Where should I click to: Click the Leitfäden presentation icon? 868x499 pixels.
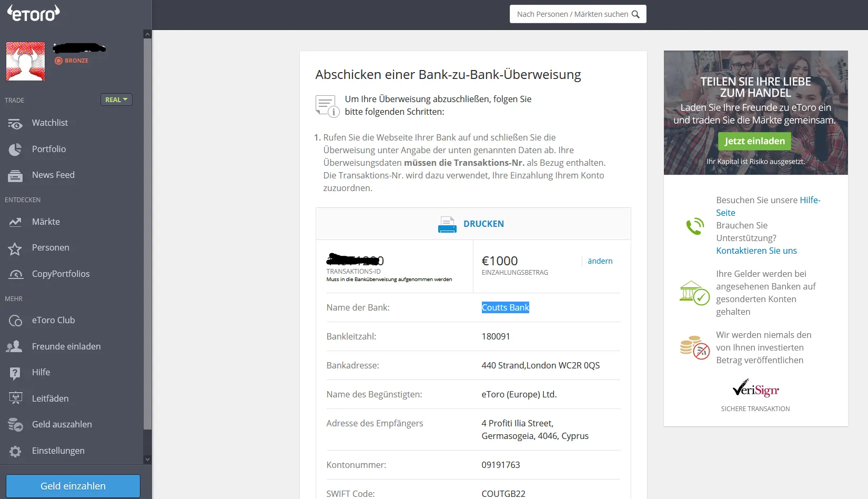16,398
